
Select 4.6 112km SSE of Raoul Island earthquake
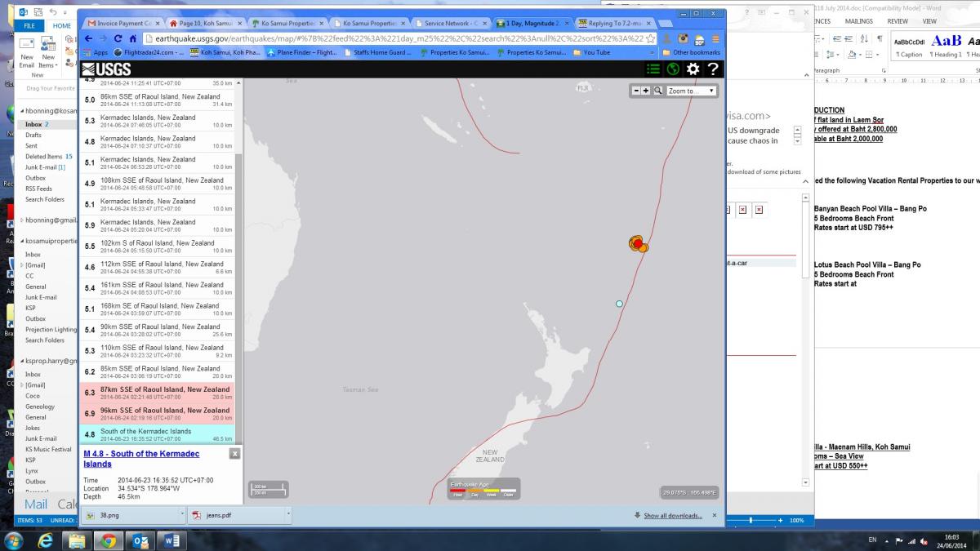pyautogui.click(x=157, y=268)
